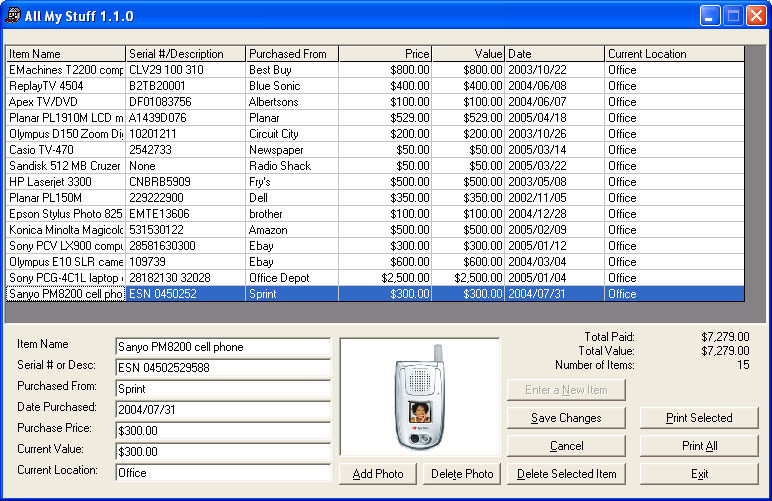
Task: Focus the Purchased From field
Action: (x=223, y=389)
